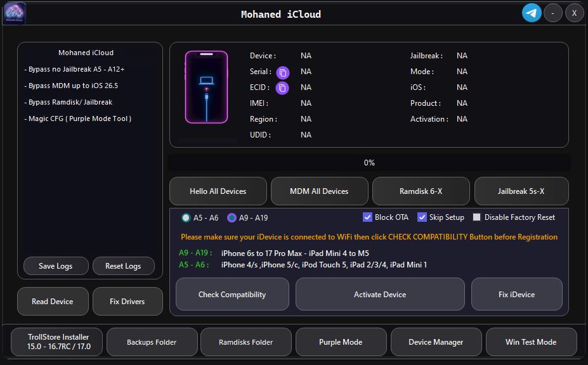The width and height of the screenshot is (588, 365).
Task: Switch to MDM All Devices tab
Action: click(319, 191)
